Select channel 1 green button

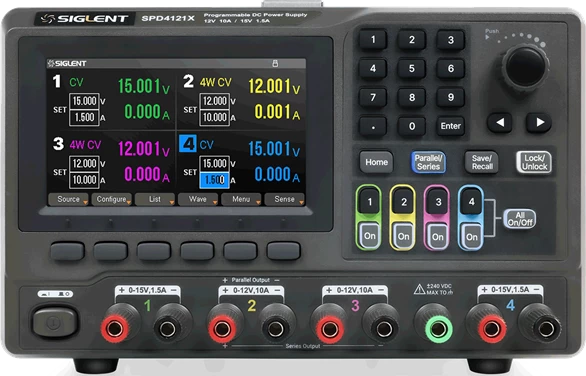(x=370, y=202)
